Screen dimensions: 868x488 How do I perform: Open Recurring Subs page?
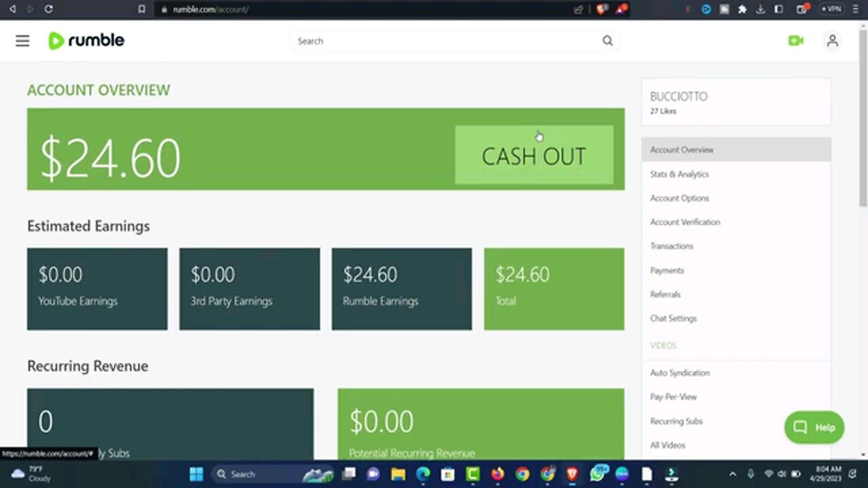676,421
